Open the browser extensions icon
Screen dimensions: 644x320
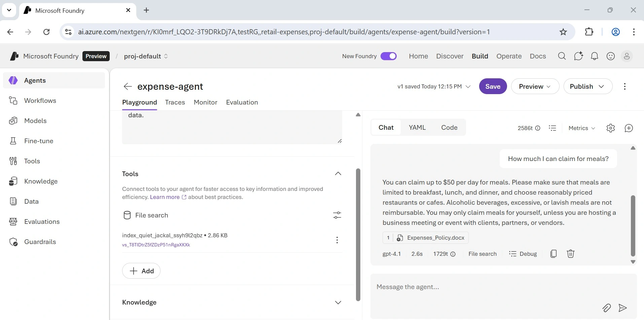589,32
